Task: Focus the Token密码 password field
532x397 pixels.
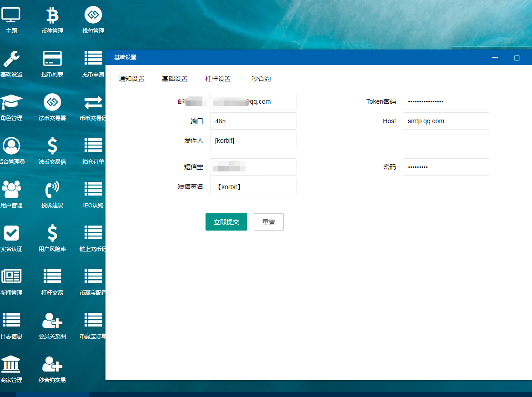Action: coord(446,101)
